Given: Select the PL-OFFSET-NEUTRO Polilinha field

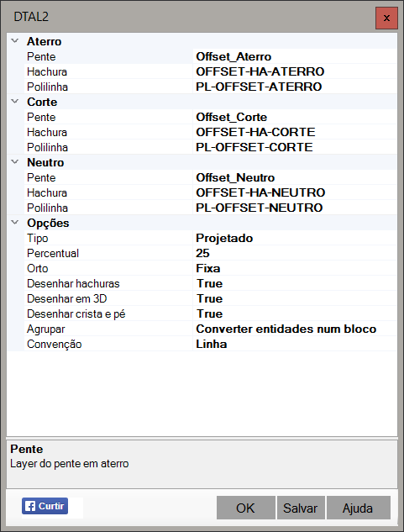Looking at the screenshot, I should (295, 208).
